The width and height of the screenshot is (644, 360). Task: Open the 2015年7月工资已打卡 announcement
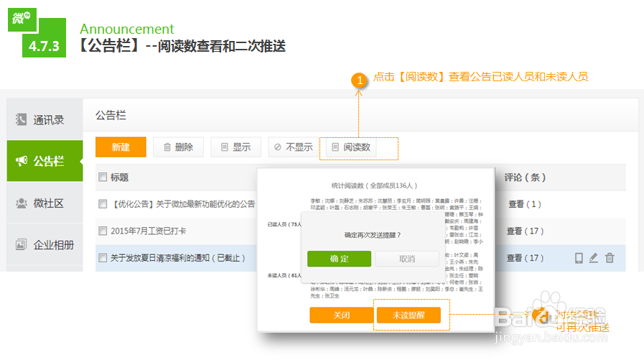(149, 231)
